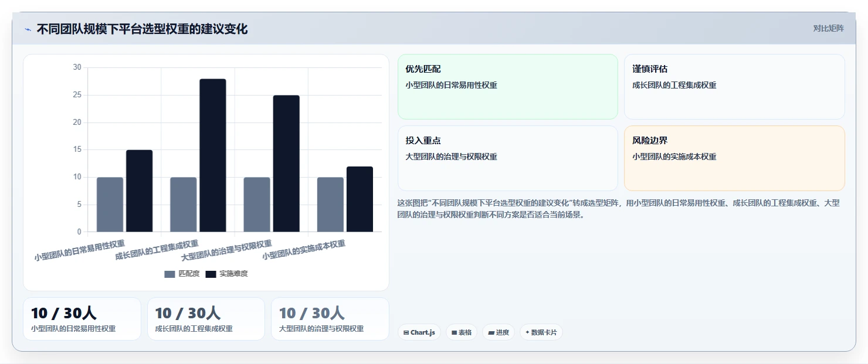
Task: Click the y-axis value 15
Action: 77,149
